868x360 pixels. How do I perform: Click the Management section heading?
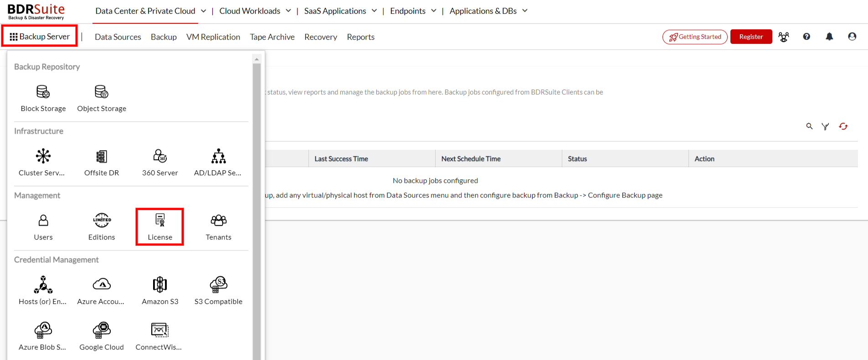click(37, 195)
